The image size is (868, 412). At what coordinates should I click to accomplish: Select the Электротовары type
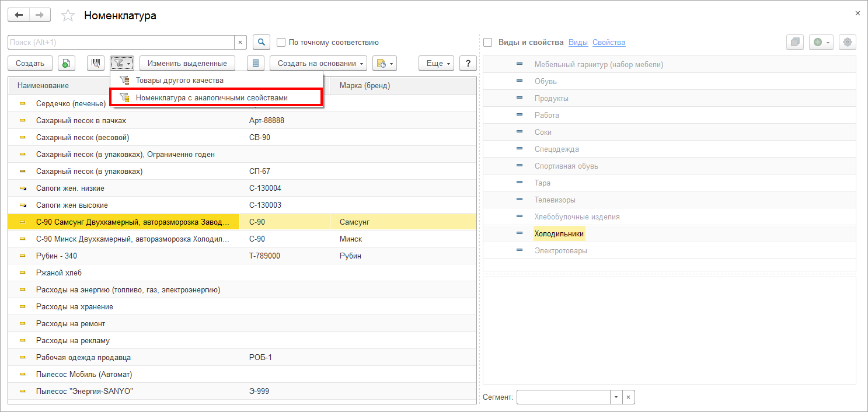pyautogui.click(x=561, y=250)
